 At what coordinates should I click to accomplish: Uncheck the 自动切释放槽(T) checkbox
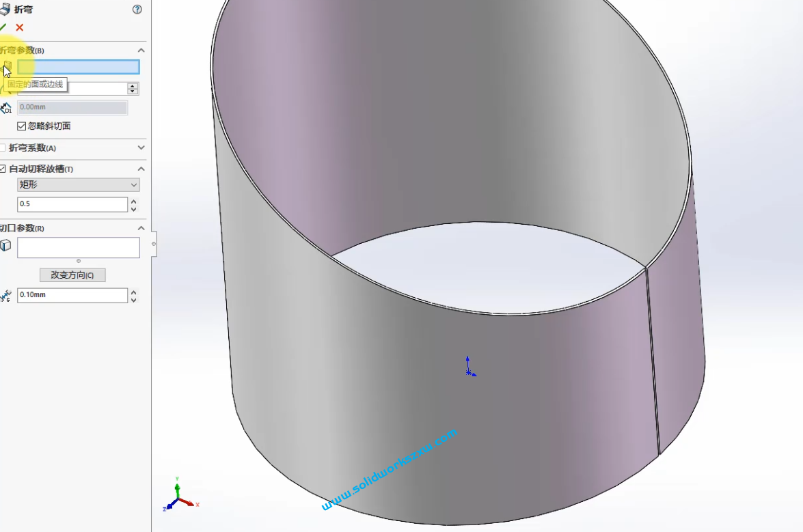point(3,168)
